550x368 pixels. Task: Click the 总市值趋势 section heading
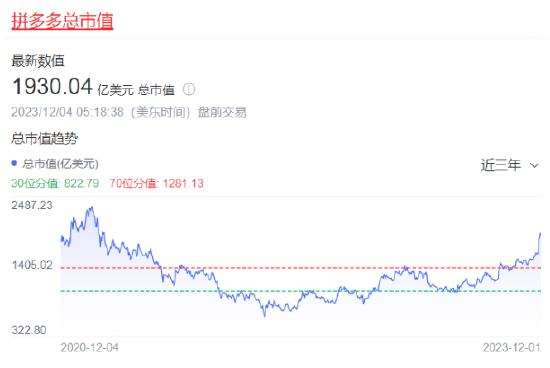[x=45, y=139]
